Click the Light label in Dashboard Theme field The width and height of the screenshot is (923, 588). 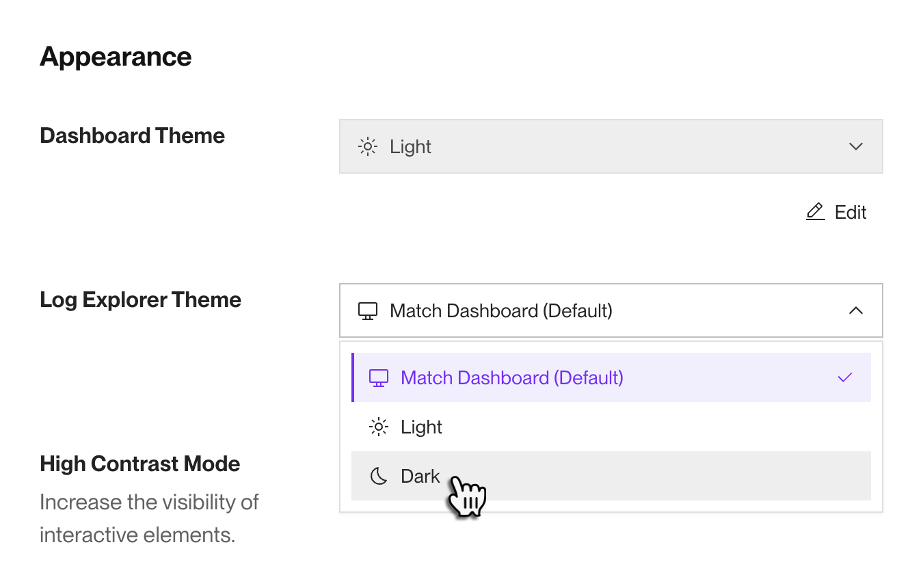coord(410,146)
